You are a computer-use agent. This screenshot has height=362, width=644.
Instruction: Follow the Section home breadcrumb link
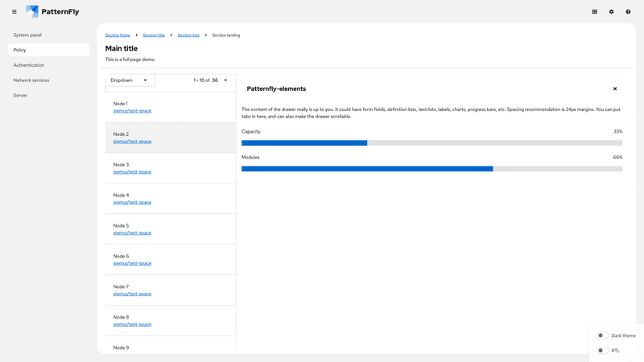click(118, 35)
